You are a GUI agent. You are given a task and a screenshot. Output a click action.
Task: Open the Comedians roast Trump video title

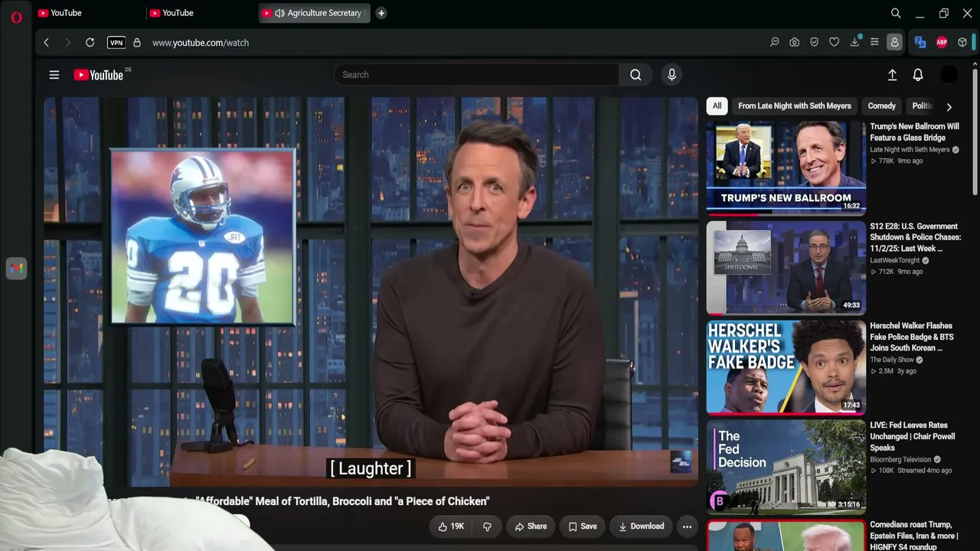[913, 536]
